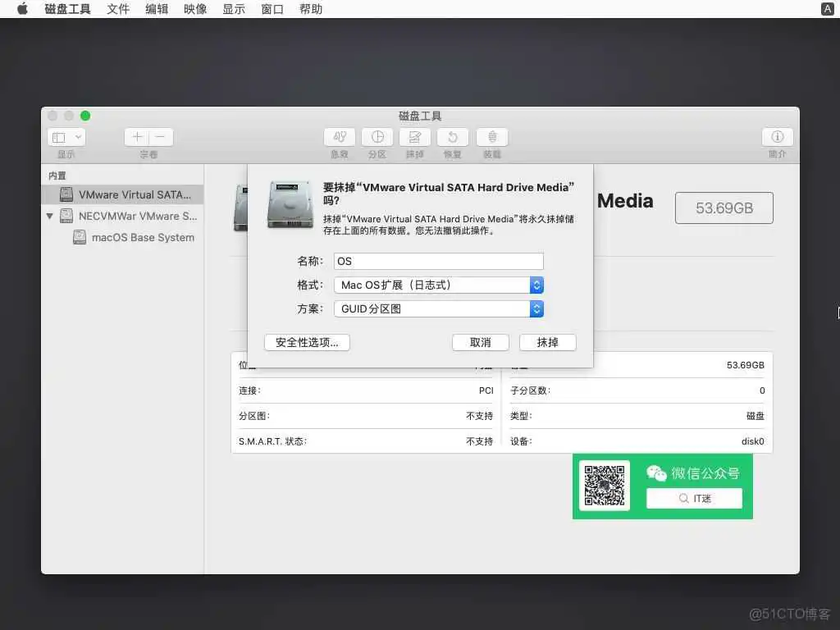Image resolution: width=840 pixels, height=630 pixels.
Task: Click the WeChat QR code image
Action: (605, 486)
